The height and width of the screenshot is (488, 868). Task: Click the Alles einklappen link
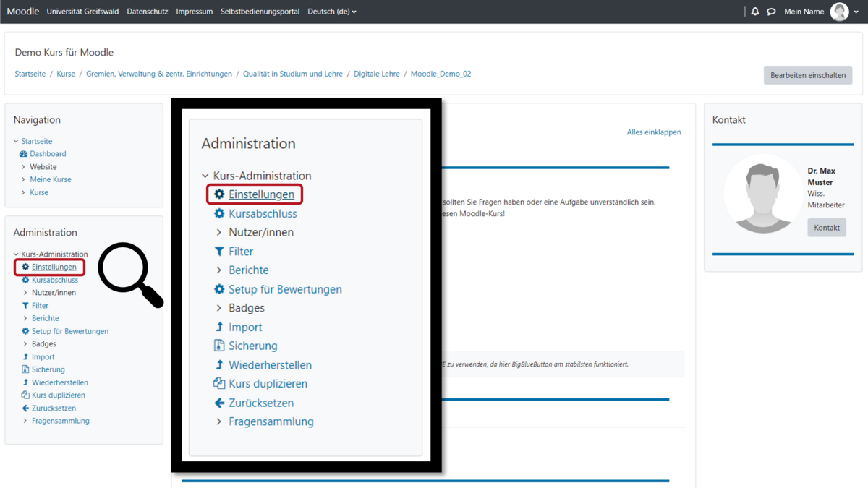653,132
